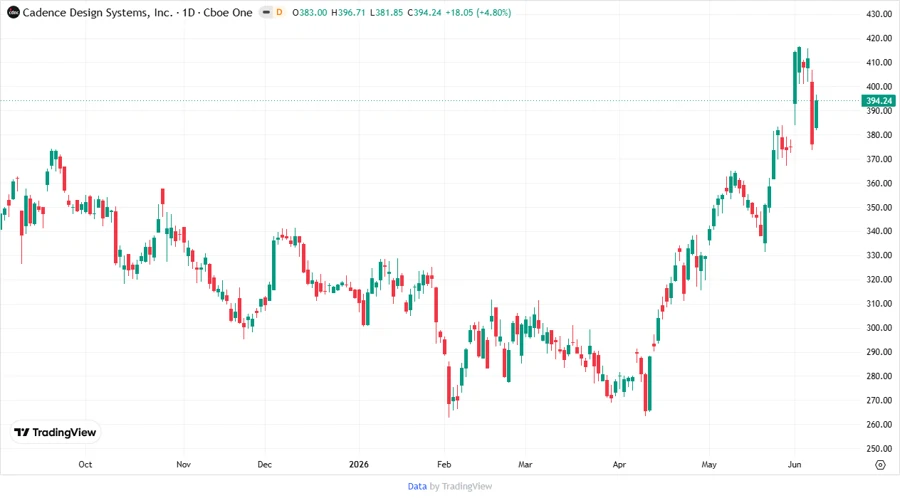This screenshot has height=498, width=900.
Task: Click the 270.00 price axis label
Action: tap(879, 400)
